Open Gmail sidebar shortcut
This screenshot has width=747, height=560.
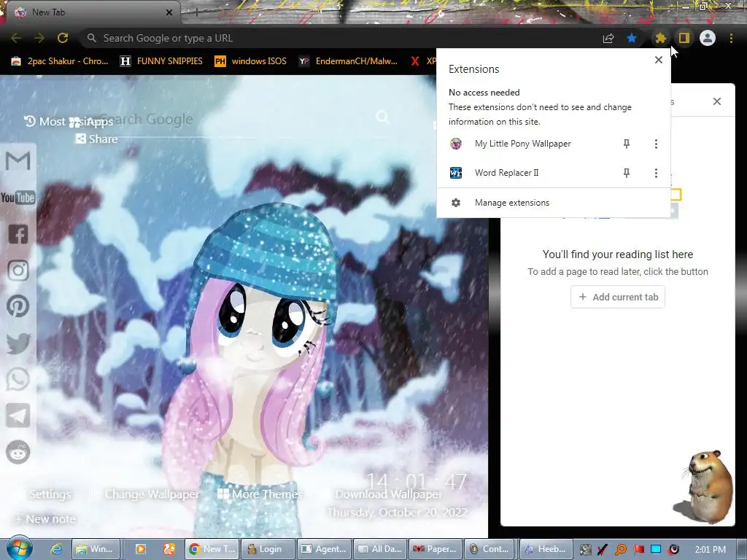[x=18, y=161]
